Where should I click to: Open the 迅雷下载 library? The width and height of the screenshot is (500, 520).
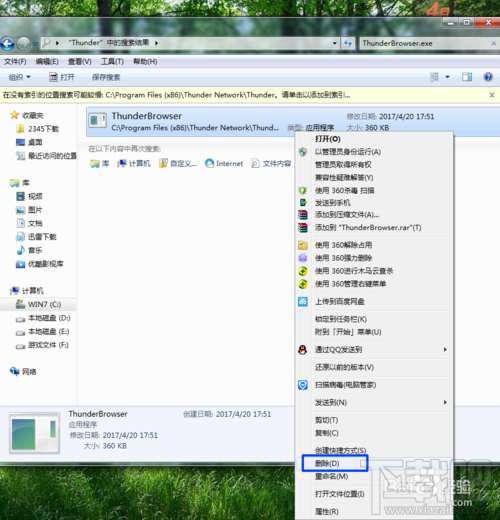click(x=36, y=237)
